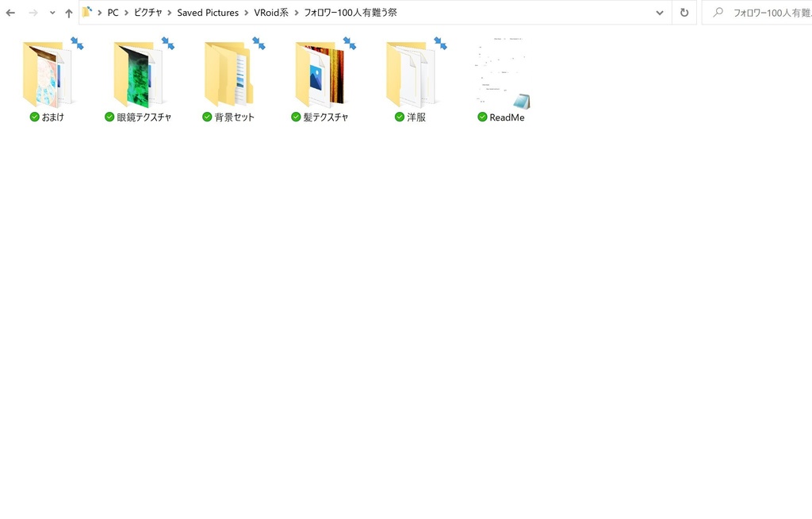812x519 pixels.
Task: Click the search magnifier icon
Action: 718,13
